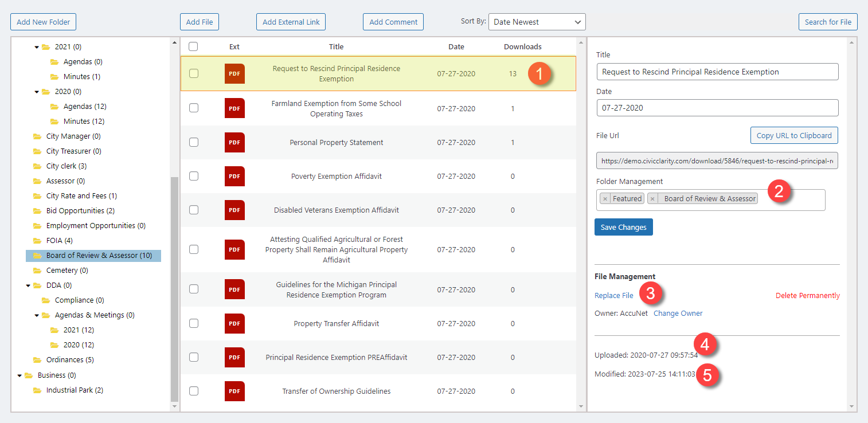The width and height of the screenshot is (868, 423).
Task: Click the Search for File button
Action: click(828, 22)
